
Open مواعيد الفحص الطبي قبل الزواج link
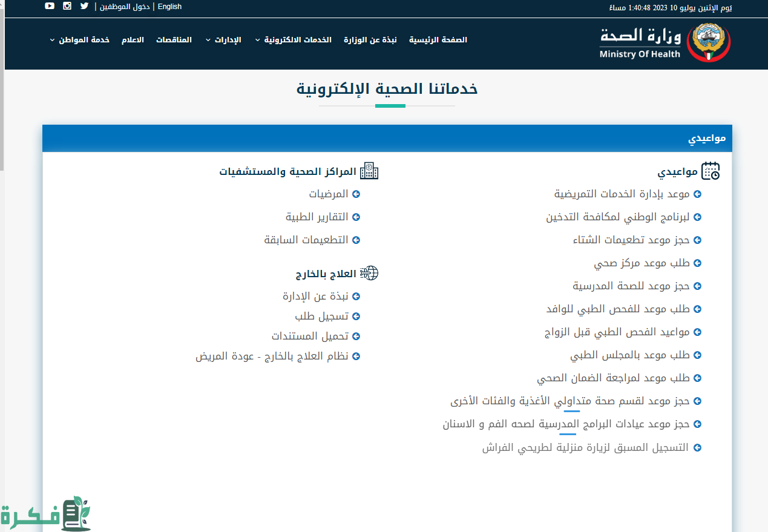click(x=617, y=332)
